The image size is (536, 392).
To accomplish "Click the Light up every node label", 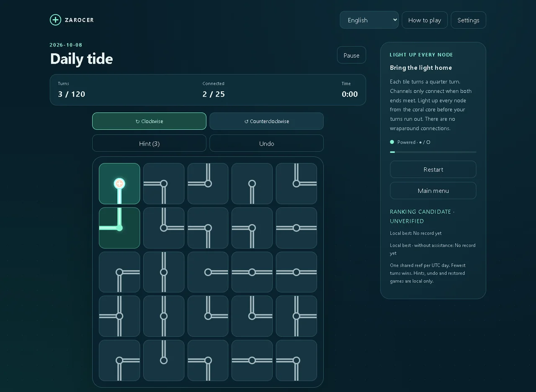I will pos(421,55).
